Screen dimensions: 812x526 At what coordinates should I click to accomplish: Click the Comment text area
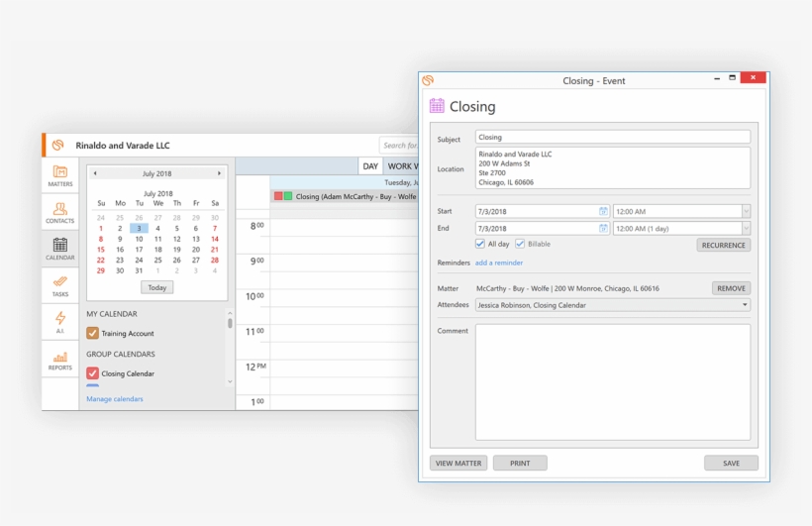point(613,382)
